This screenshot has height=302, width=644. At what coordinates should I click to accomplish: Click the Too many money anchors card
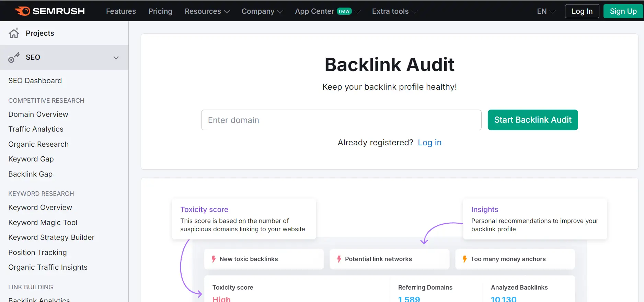tap(515, 259)
